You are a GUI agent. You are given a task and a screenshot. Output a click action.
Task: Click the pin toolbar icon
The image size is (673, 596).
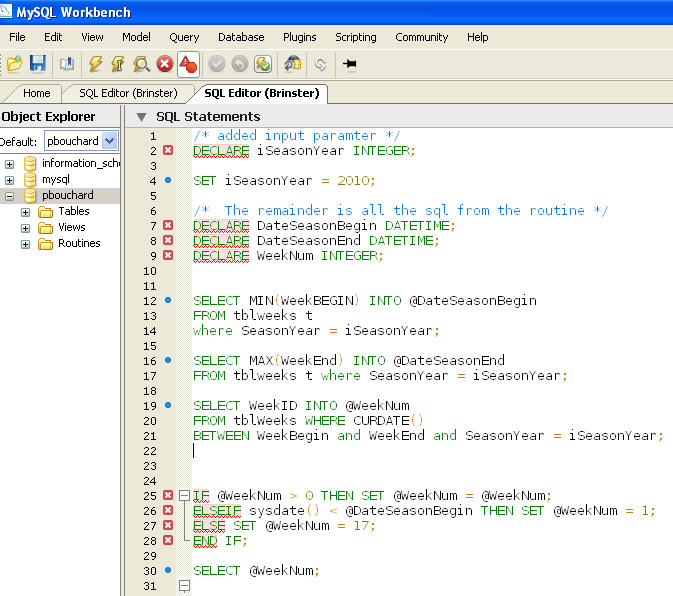point(349,64)
